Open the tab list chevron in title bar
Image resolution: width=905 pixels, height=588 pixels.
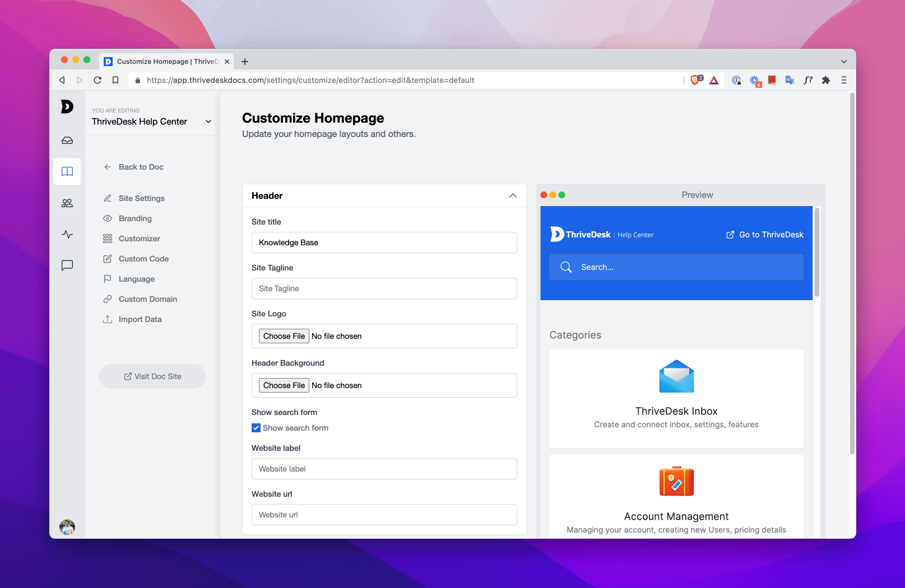pyautogui.click(x=844, y=62)
